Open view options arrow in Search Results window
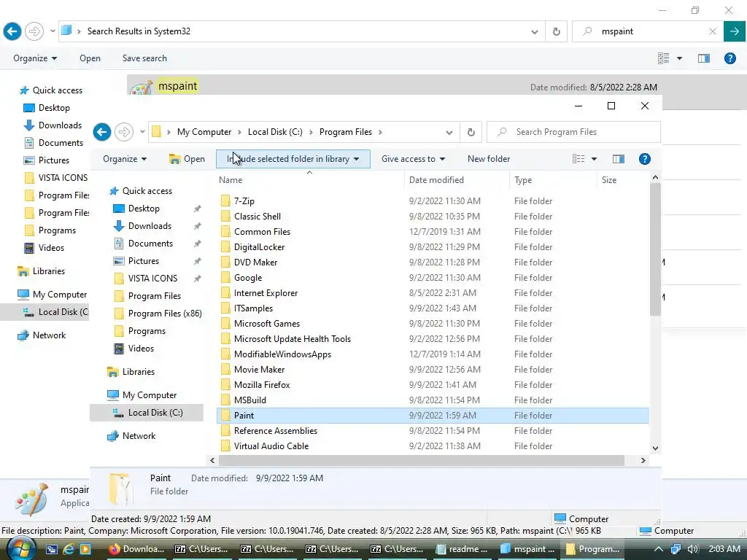 pos(679,58)
